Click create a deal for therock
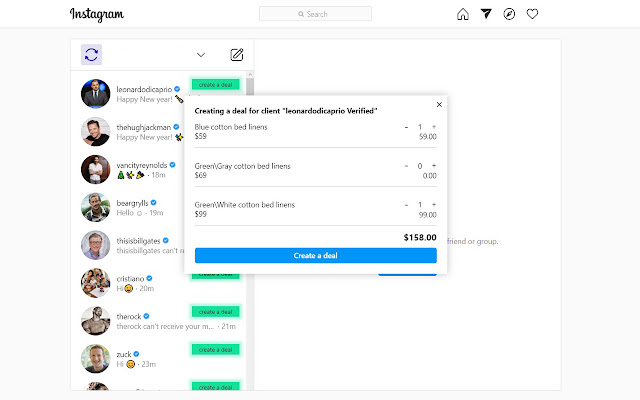The height and width of the screenshot is (400, 640). click(x=216, y=312)
